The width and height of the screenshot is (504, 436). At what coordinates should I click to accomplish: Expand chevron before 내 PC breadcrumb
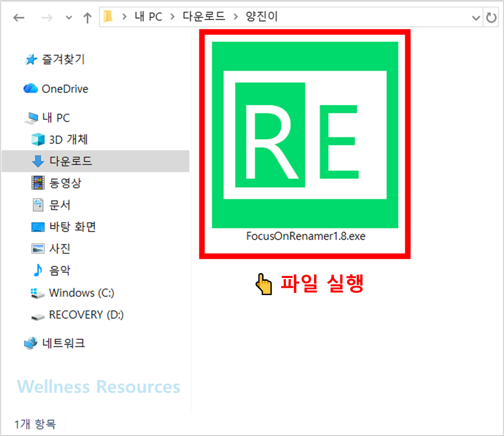[x=124, y=16]
